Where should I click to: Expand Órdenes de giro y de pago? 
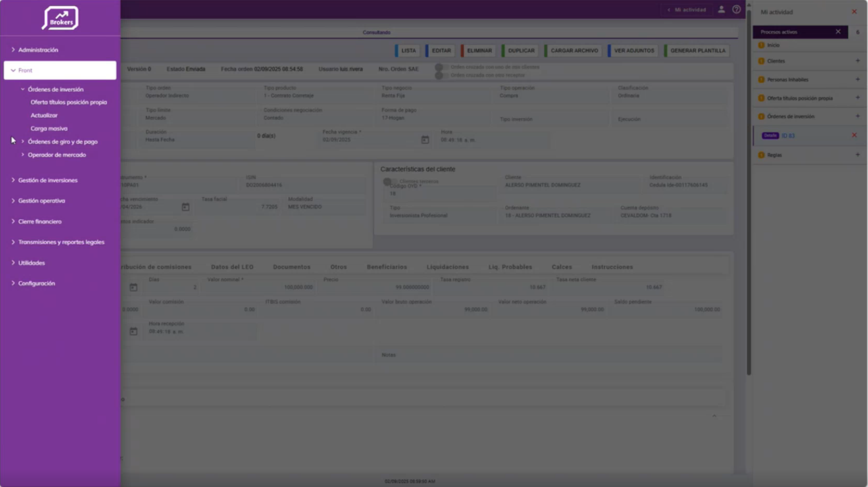(x=62, y=142)
